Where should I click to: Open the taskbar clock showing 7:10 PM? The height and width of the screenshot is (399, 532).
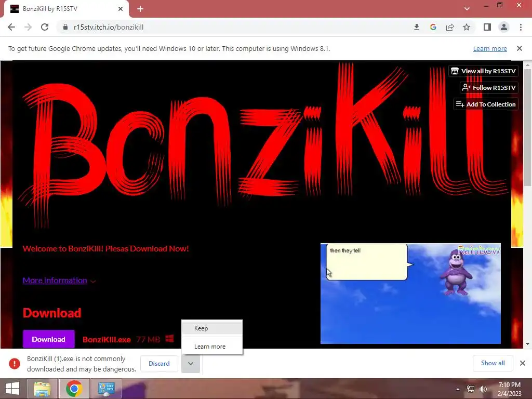pyautogui.click(x=509, y=389)
